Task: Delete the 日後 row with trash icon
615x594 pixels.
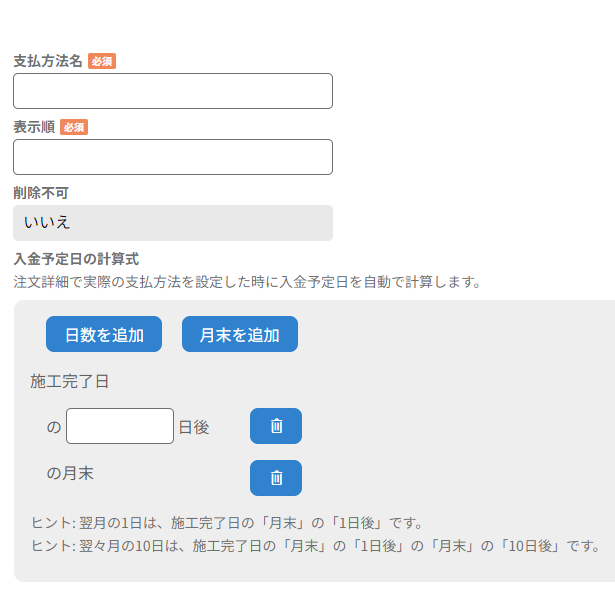Action: [x=276, y=426]
